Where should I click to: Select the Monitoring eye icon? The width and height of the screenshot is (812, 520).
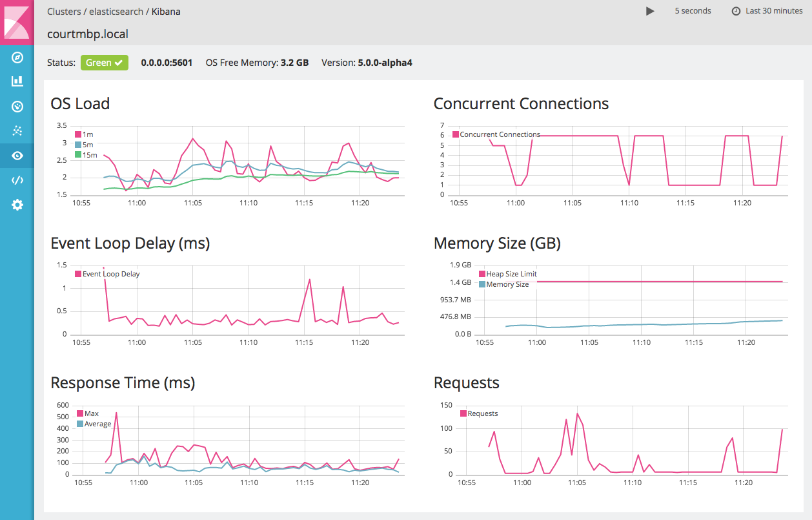coord(17,156)
